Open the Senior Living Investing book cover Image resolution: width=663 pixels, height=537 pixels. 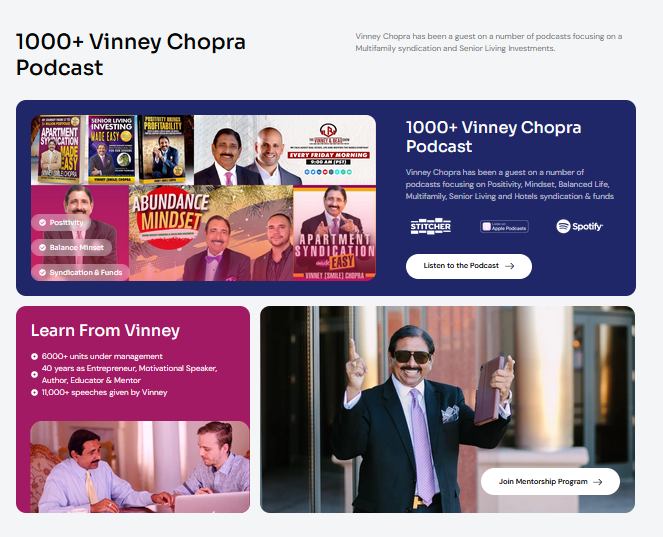[x=112, y=149]
